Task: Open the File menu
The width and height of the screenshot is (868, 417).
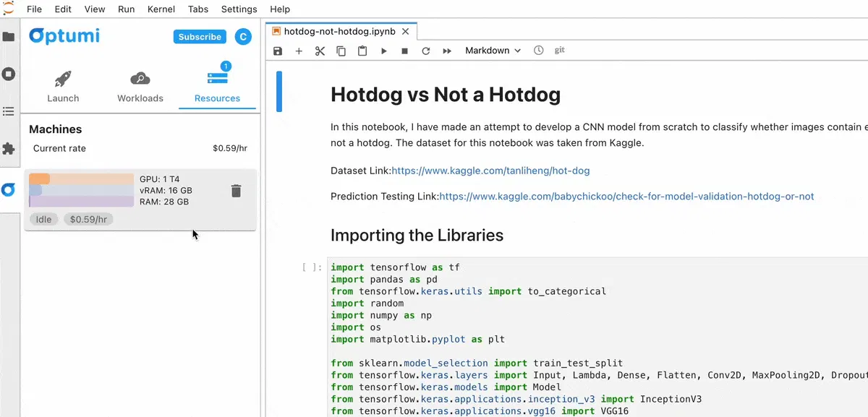Action: pyautogui.click(x=34, y=9)
